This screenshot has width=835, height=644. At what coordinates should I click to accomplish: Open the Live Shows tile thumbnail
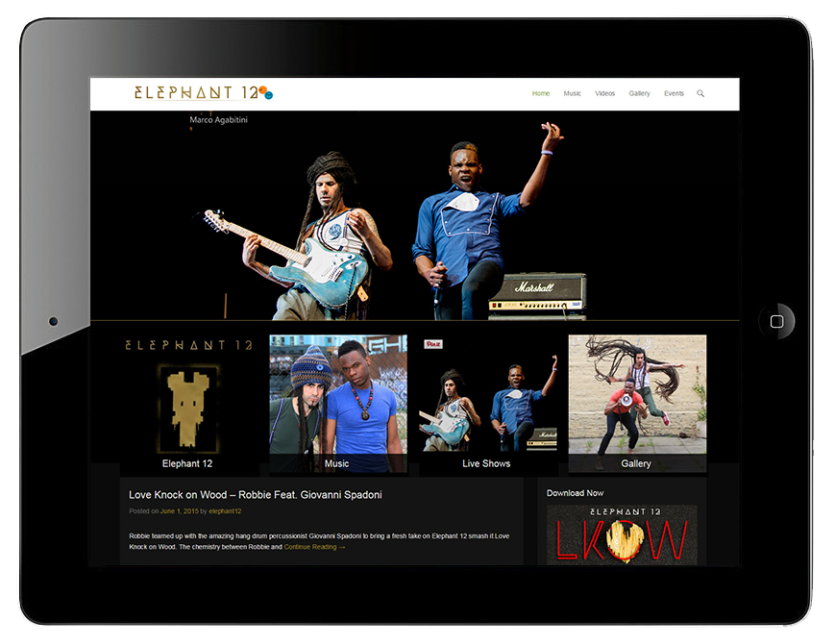click(x=487, y=404)
